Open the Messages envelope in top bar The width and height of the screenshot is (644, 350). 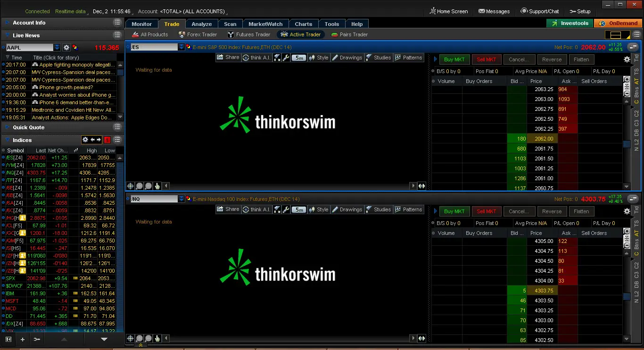point(494,11)
